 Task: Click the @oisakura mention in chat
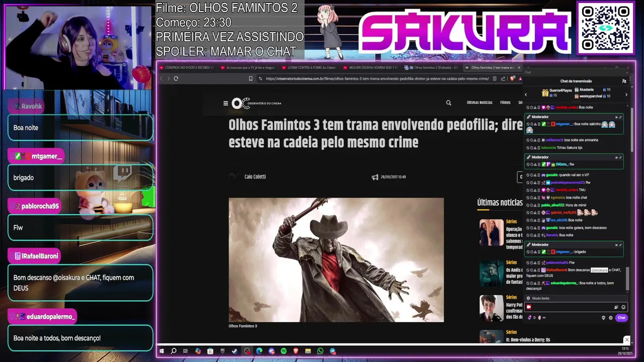pyautogui.click(x=599, y=270)
